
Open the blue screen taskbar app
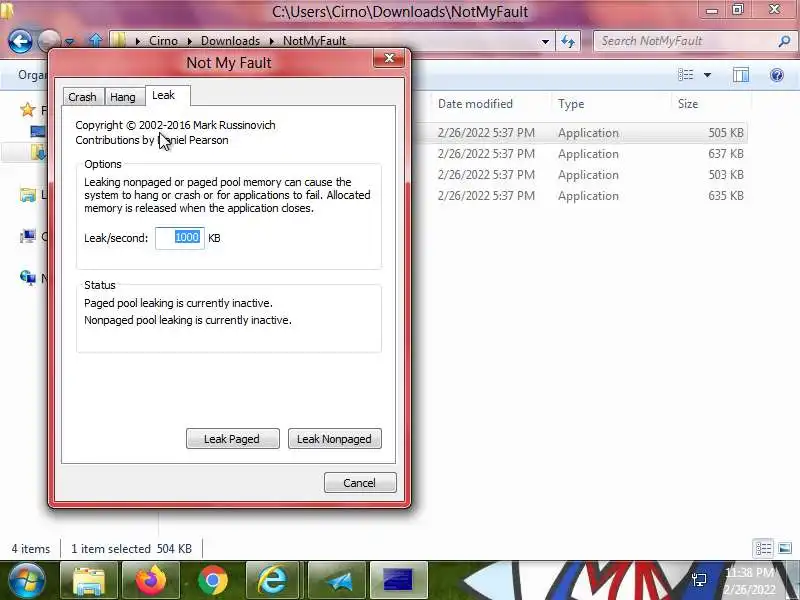[x=398, y=580]
